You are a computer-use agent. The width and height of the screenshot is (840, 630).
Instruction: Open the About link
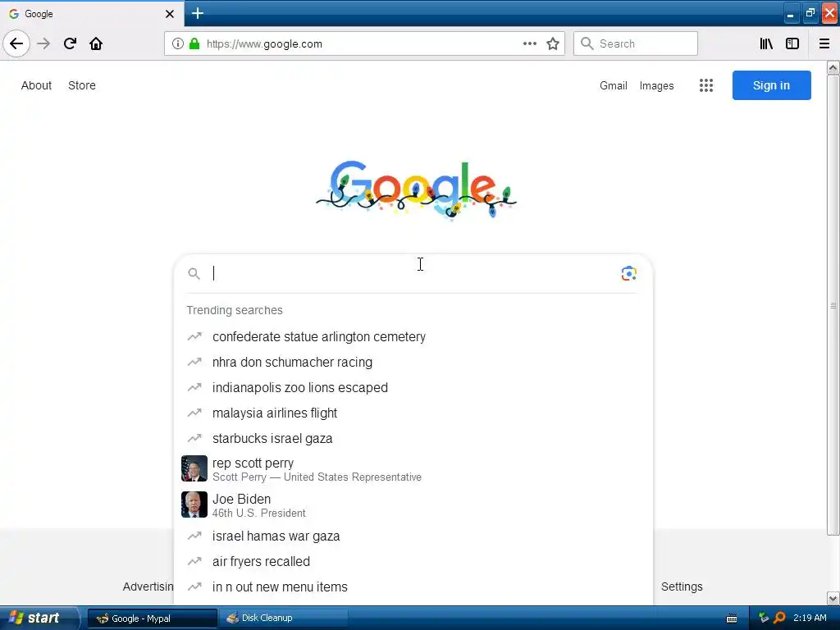point(36,85)
